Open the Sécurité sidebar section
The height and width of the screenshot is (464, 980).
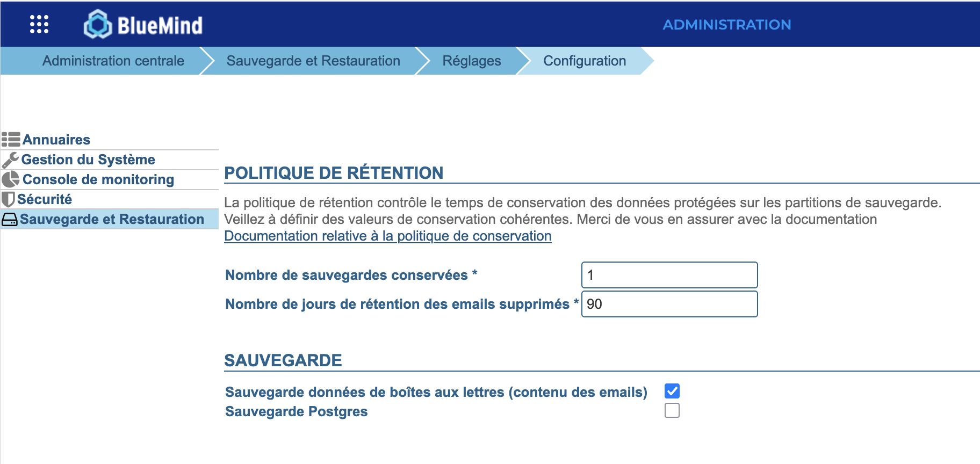pyautogui.click(x=45, y=199)
